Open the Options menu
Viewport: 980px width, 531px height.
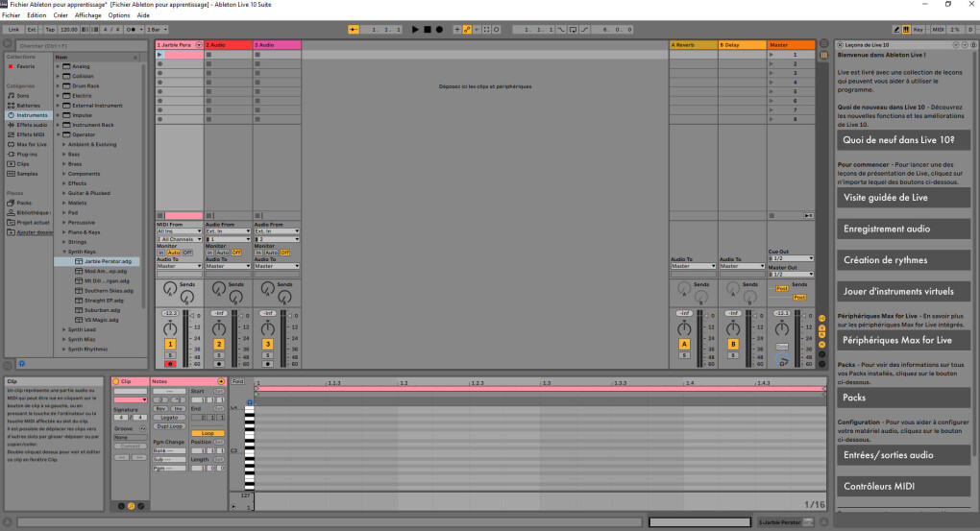coord(119,15)
